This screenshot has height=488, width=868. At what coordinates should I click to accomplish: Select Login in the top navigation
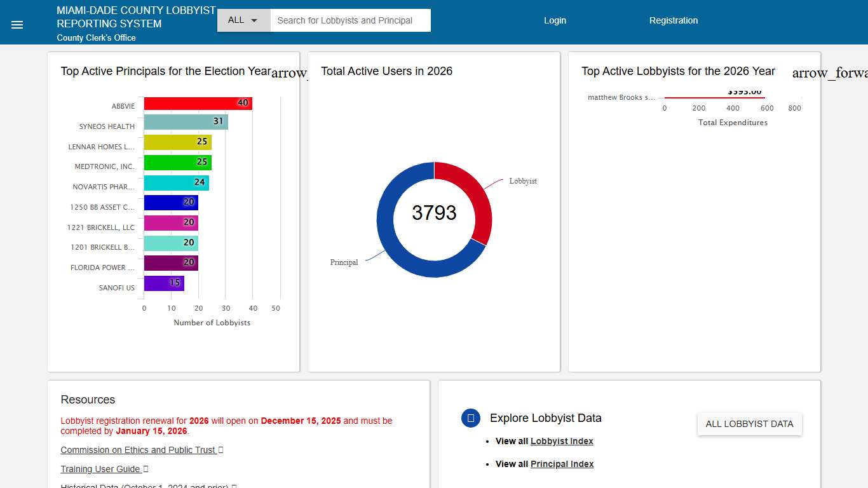555,20
